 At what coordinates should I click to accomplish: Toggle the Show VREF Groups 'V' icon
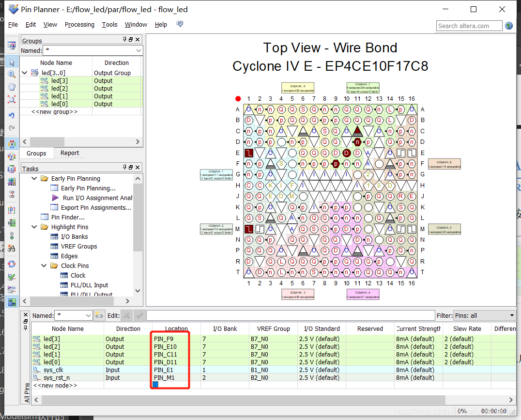[x=12, y=156]
